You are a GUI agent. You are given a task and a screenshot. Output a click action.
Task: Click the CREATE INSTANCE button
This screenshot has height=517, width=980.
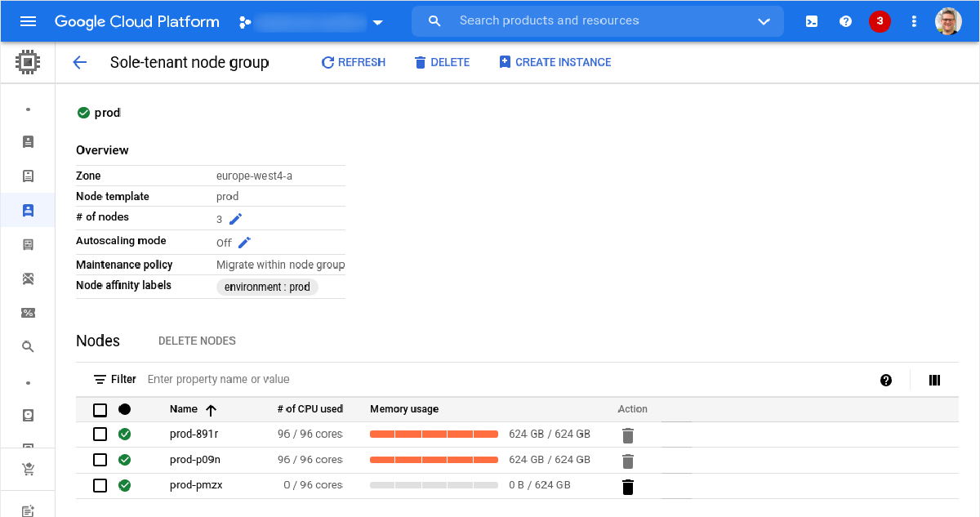[555, 62]
